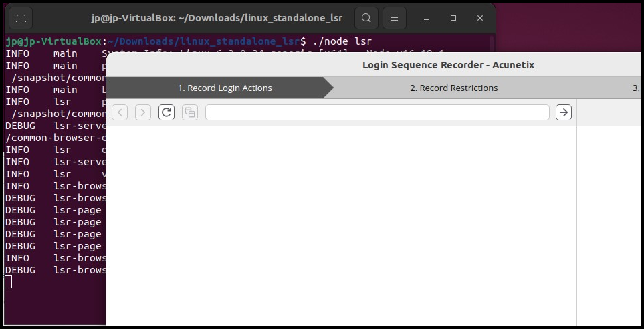Click the windows icon next to reload button
The width and height of the screenshot is (644, 329).
[190, 112]
